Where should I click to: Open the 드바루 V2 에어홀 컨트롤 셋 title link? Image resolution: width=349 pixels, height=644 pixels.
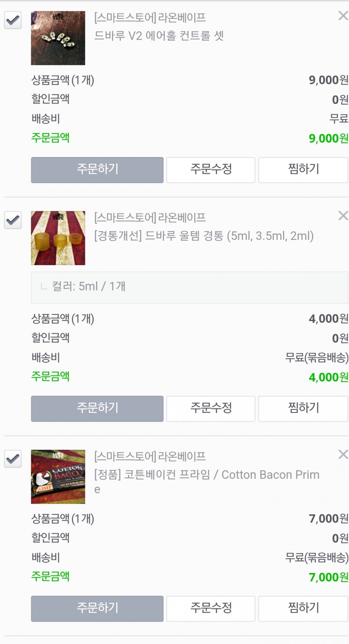[159, 36]
